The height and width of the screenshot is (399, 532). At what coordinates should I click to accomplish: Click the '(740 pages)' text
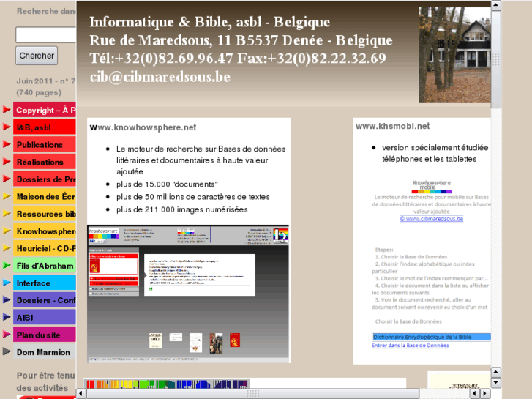pyautogui.click(x=39, y=92)
